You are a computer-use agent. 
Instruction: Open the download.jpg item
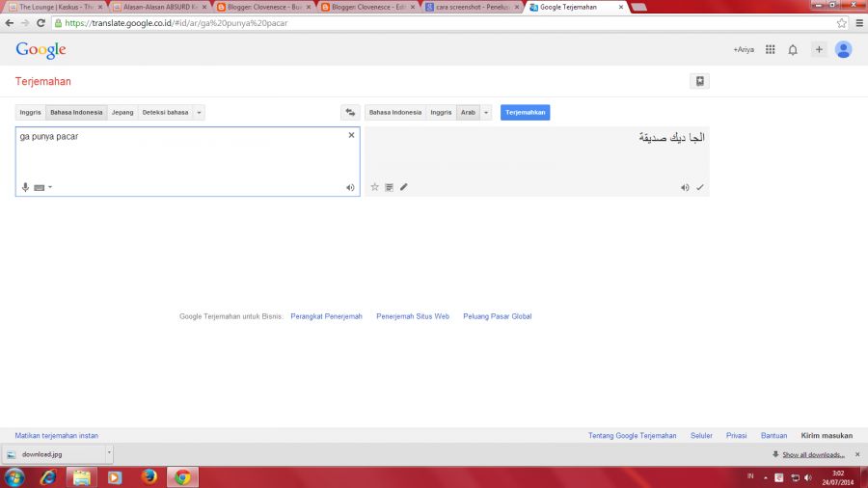53,454
